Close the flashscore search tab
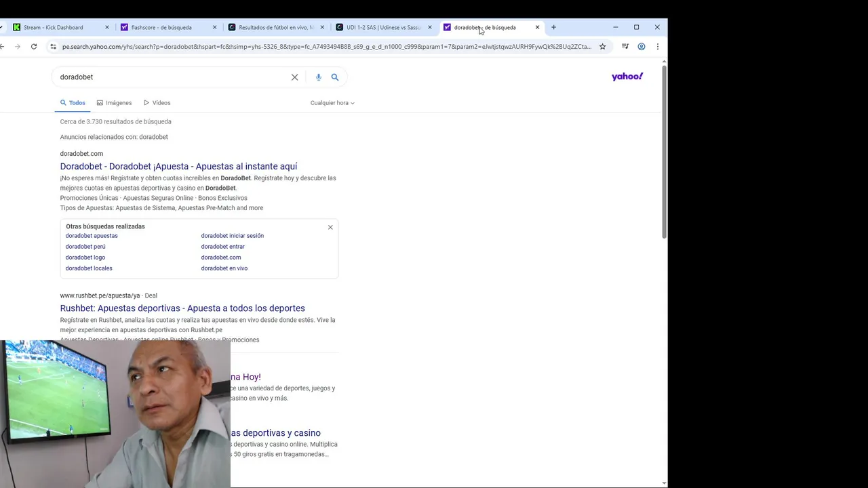The height and width of the screenshot is (488, 868). click(214, 27)
